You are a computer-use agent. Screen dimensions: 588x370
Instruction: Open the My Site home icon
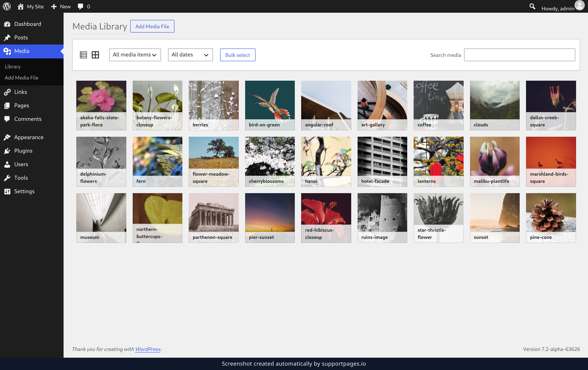20,6
